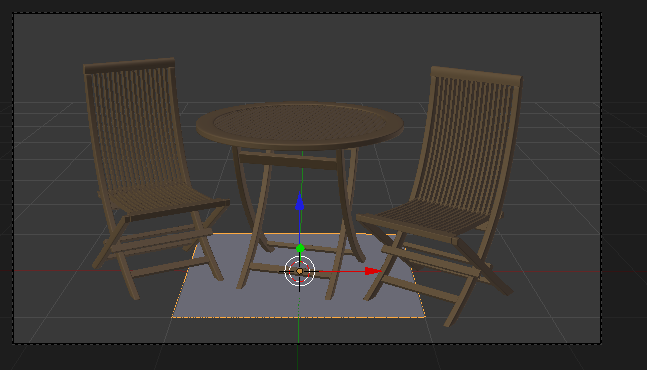Select the orange origin point of the plane

pyautogui.click(x=300, y=271)
